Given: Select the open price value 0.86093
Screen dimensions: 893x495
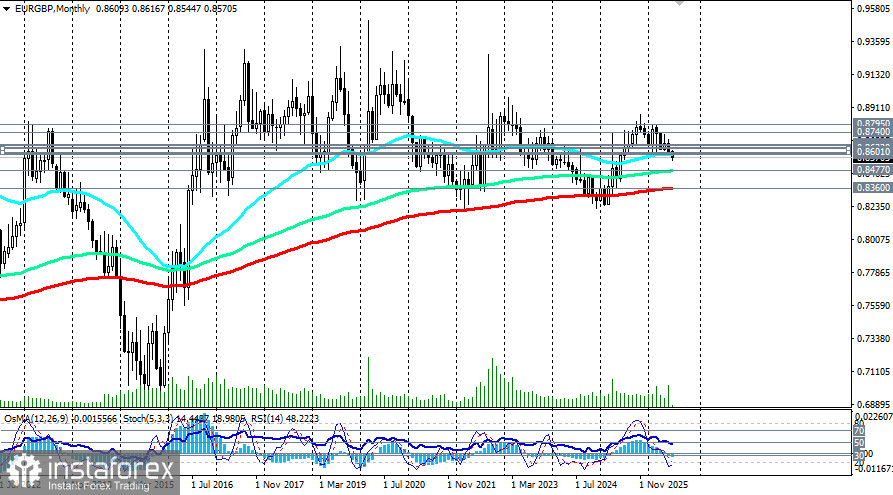Looking at the screenshot, I should pyautogui.click(x=111, y=9).
